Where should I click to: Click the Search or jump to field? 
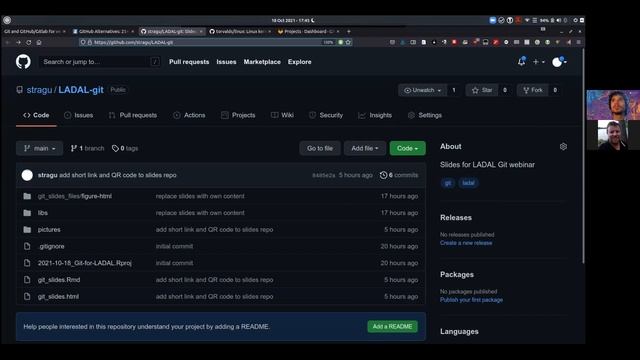(x=100, y=62)
